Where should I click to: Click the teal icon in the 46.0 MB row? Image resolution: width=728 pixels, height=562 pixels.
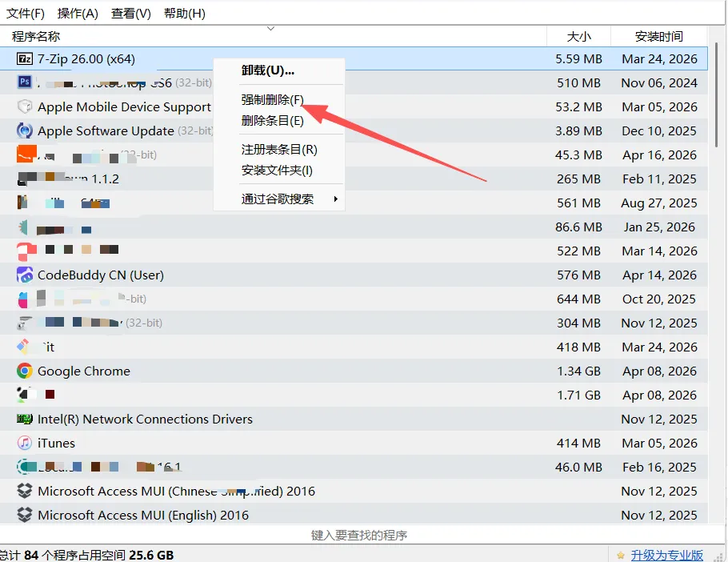[x=26, y=466]
